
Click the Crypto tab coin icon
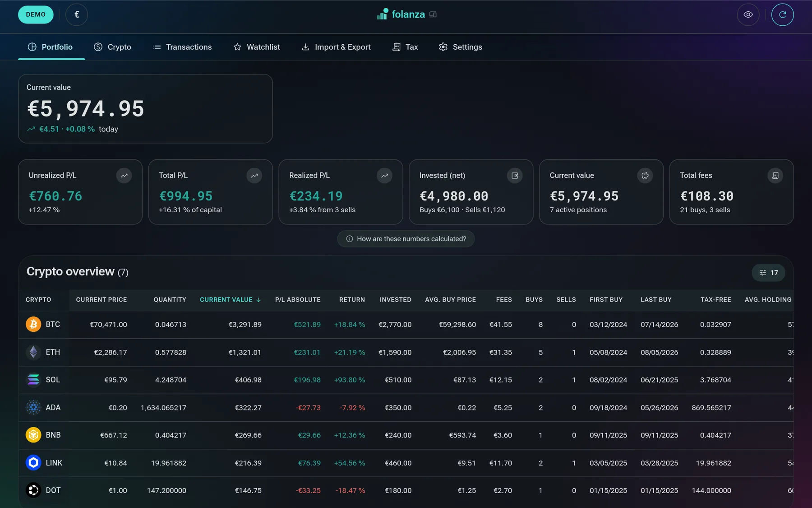point(98,47)
